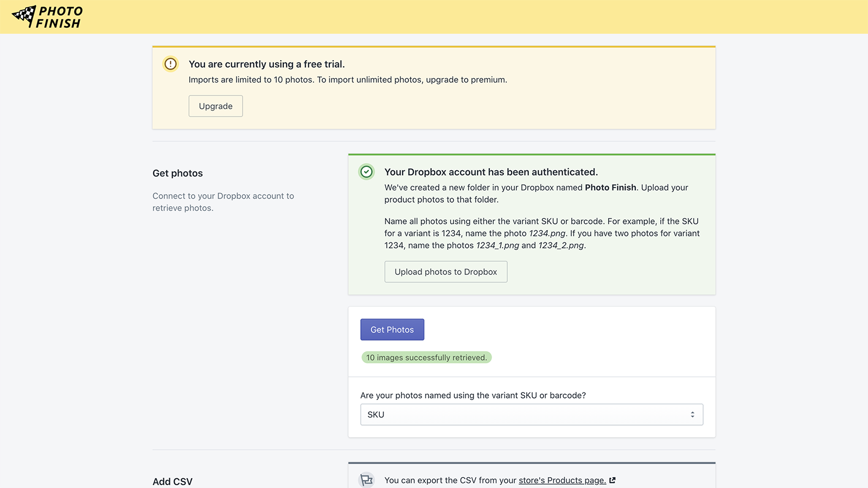This screenshot has width=868, height=488.
Task: Click the green Dropbox authenticated checkmark icon
Action: tap(367, 172)
